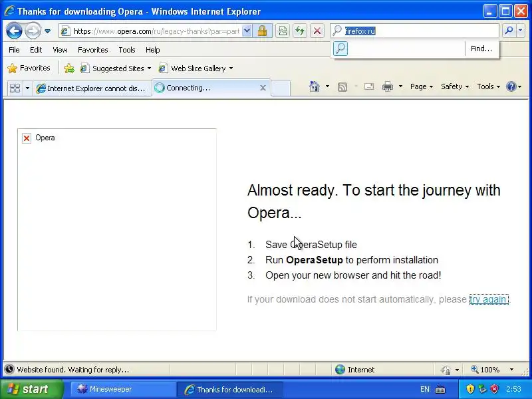The height and width of the screenshot is (399, 532).
Task: Open the Tools menu in menu bar
Action: point(127,50)
